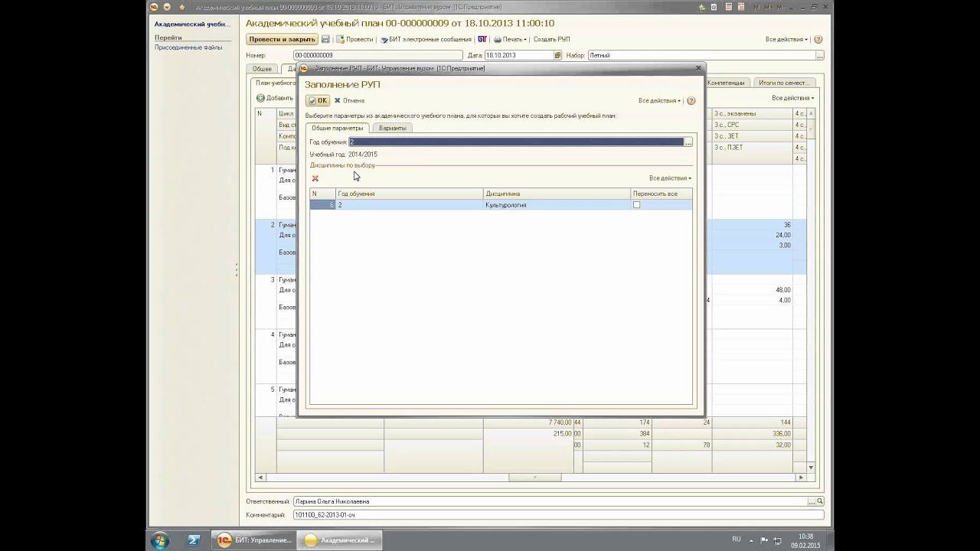Screen dimensions: 980x551
Task: Tick Переносить все checkbox for Культурология
Action: click(636, 205)
